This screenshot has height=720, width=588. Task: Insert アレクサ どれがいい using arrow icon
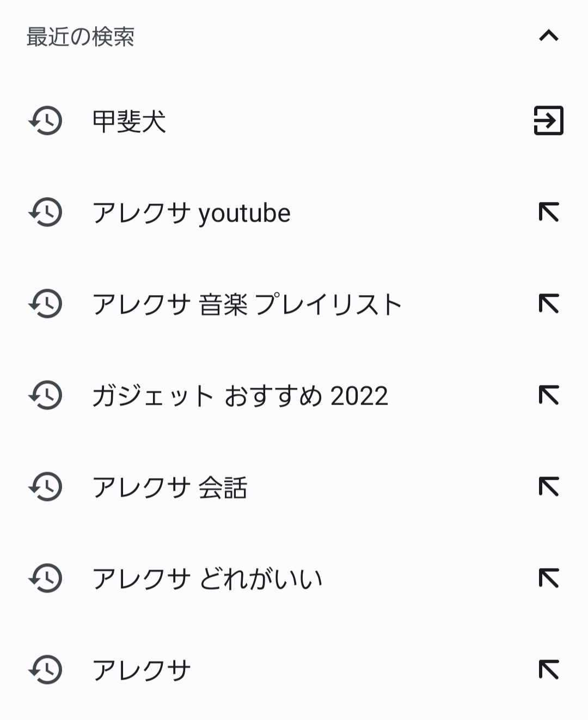548,578
